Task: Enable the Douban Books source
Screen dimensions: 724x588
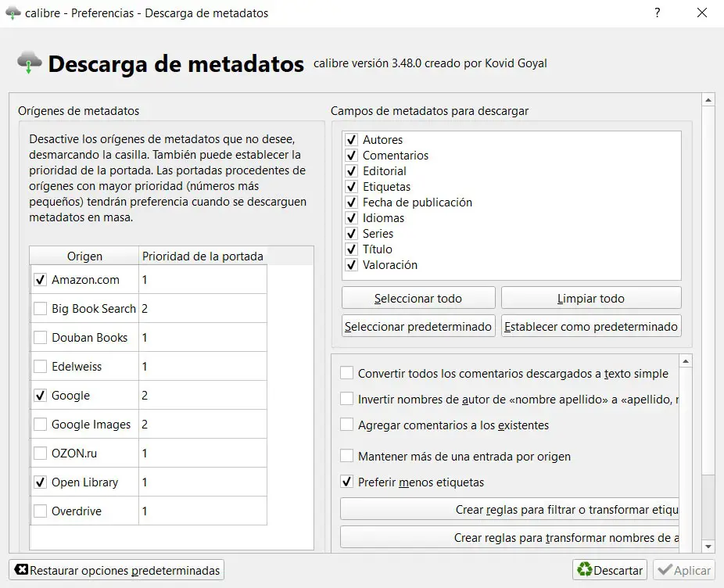Action: [x=40, y=338]
